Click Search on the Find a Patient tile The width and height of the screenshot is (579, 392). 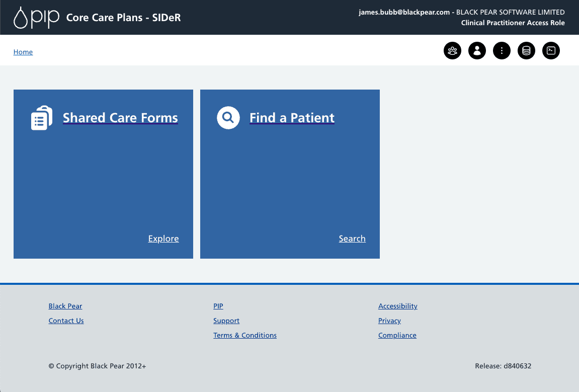click(x=352, y=239)
